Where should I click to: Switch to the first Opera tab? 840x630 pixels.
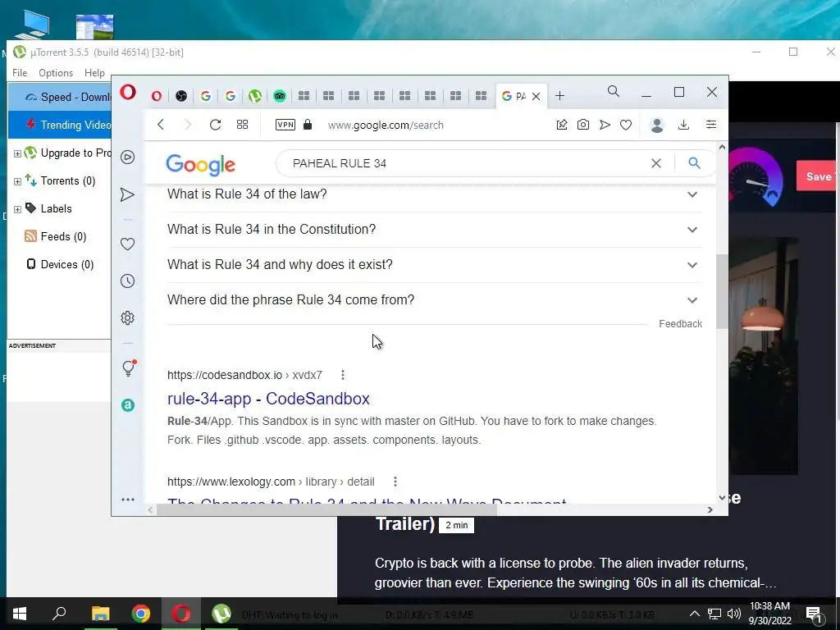click(157, 96)
